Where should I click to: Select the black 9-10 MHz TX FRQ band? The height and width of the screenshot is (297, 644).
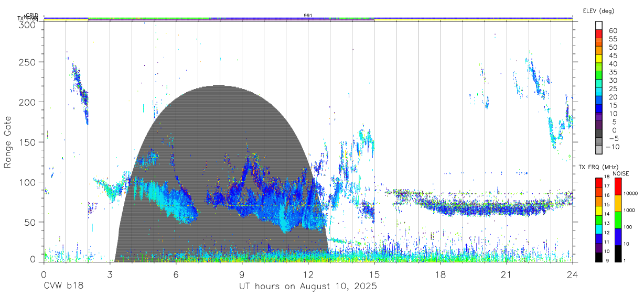click(599, 257)
